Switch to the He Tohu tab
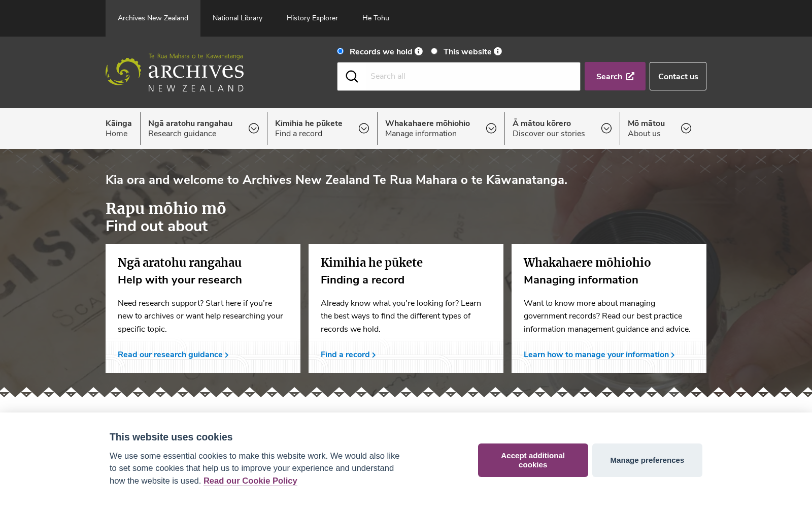 click(x=376, y=18)
